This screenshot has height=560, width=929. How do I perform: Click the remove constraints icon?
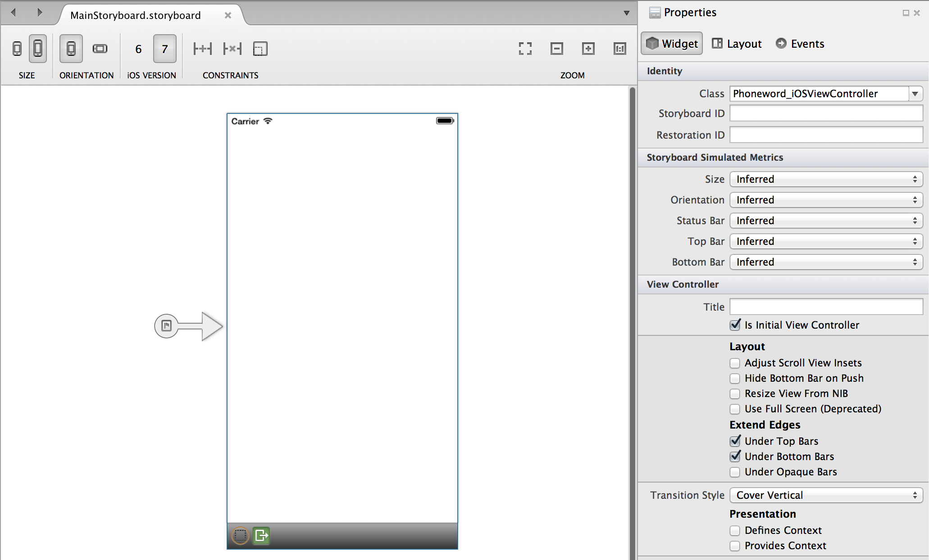pyautogui.click(x=232, y=49)
